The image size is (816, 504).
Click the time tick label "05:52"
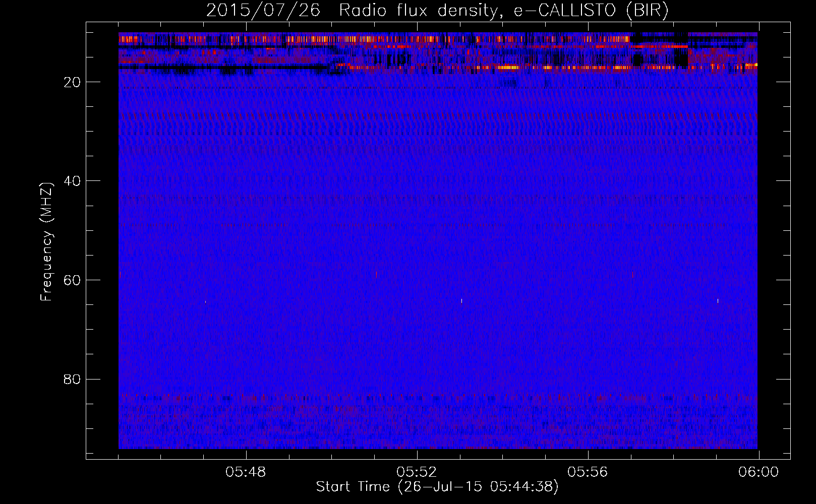point(417,472)
